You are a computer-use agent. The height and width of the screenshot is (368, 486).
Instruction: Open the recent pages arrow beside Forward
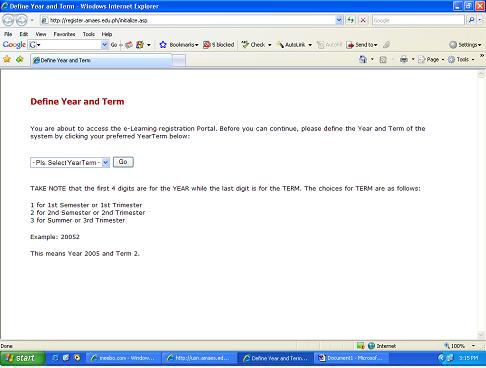32,20
